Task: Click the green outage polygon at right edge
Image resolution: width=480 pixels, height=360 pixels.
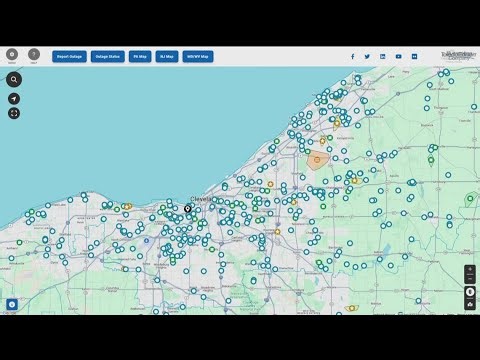Action: coord(470,199)
